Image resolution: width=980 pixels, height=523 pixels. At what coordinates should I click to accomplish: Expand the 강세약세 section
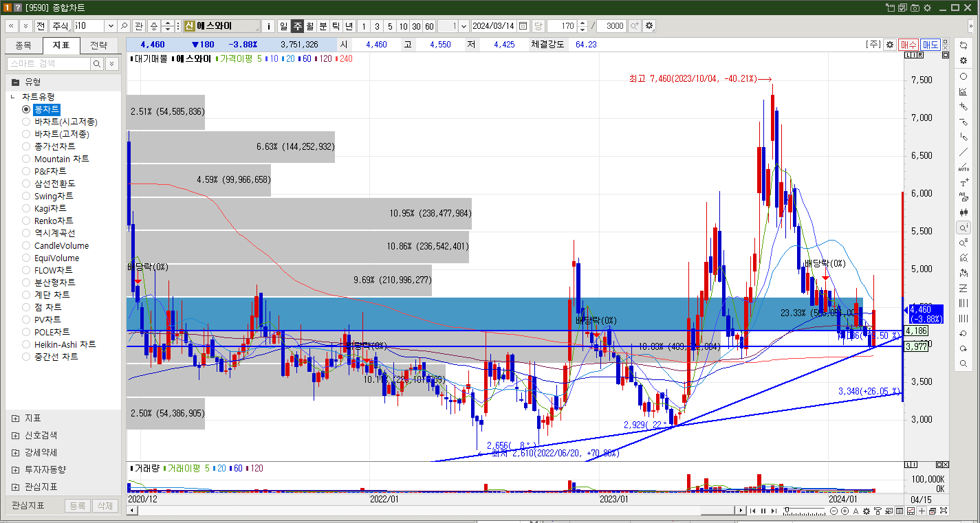[15, 452]
